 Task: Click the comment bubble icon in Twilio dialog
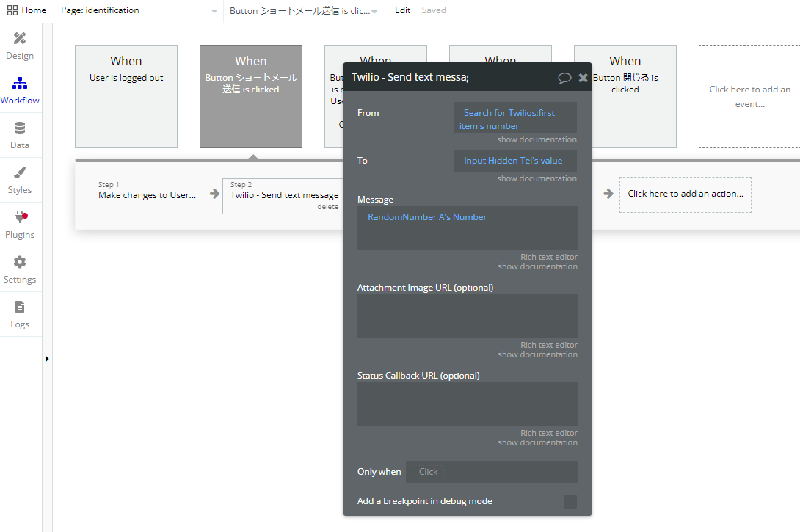(x=564, y=78)
